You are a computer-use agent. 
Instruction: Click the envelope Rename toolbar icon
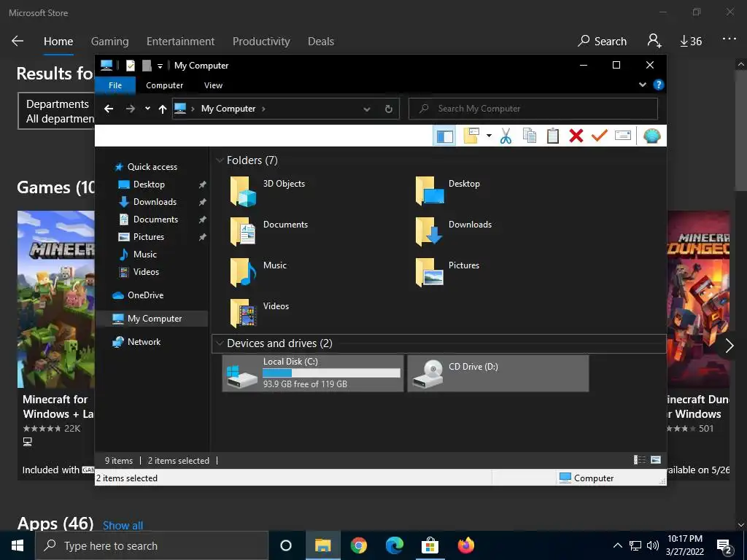click(623, 136)
